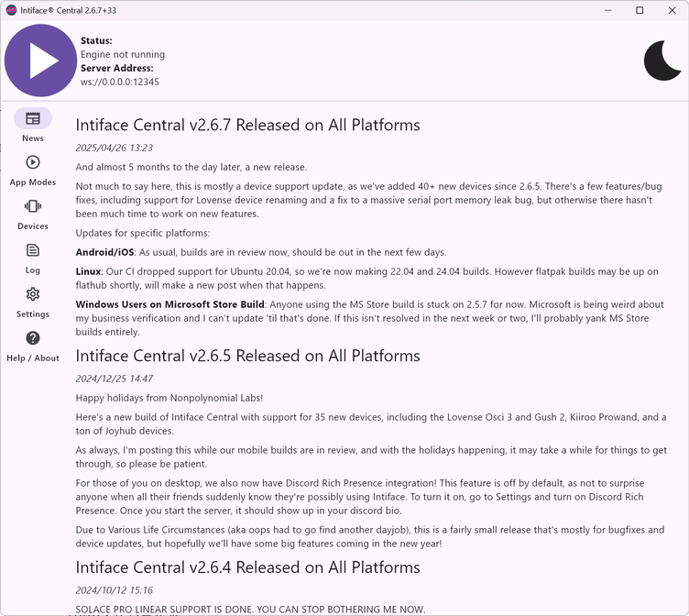The image size is (689, 616).
Task: Click 'Happy holidays from Nonpolynomial Labs!' line
Action: [x=170, y=398]
